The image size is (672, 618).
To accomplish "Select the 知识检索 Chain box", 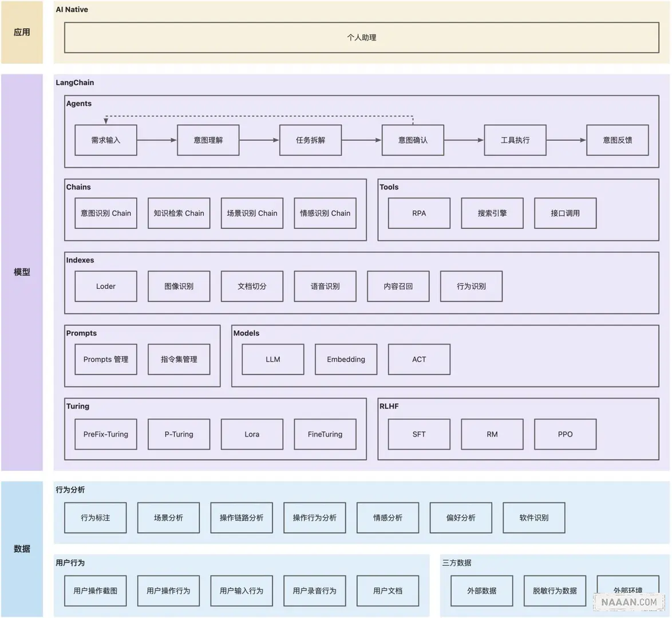I will tap(179, 213).
